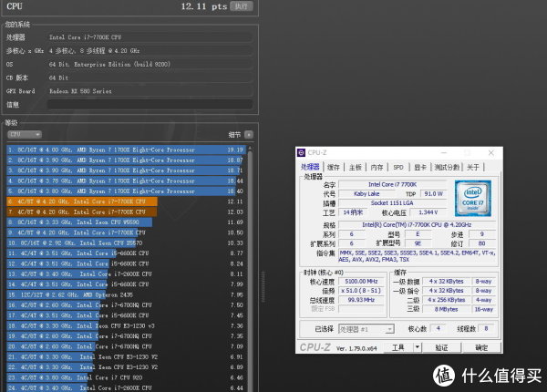547x392 pixels.
Task: Switch to CPU-Z graphics (显卡) tab
Action: pos(420,168)
